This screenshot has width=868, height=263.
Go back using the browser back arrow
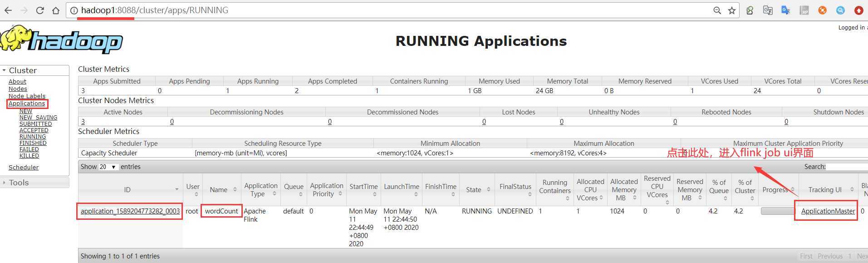tap(8, 10)
